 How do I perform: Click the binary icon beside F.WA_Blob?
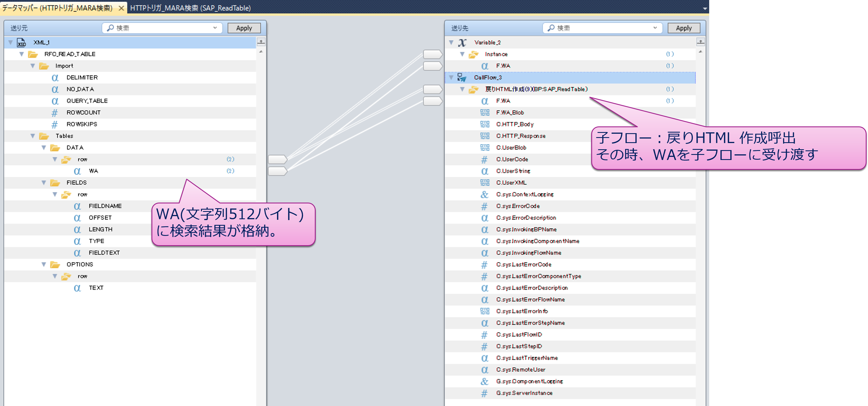[x=485, y=113]
